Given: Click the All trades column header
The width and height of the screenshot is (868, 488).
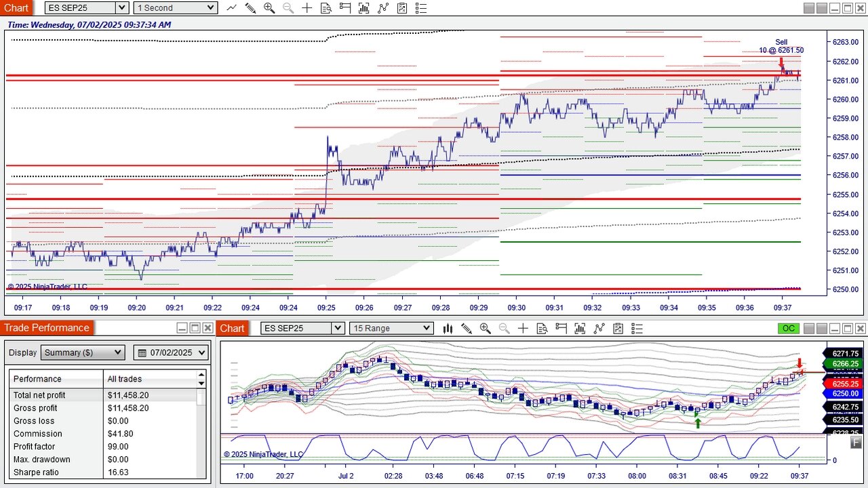Looking at the screenshot, I should click(150, 379).
